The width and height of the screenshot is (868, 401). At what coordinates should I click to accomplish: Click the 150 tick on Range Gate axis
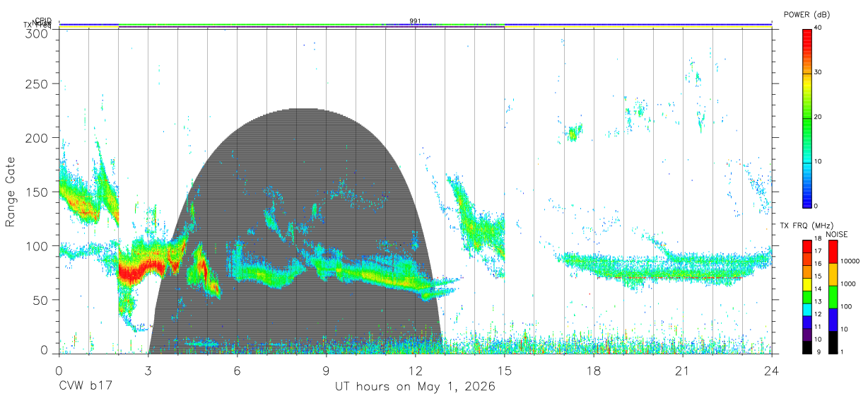pyautogui.click(x=36, y=192)
